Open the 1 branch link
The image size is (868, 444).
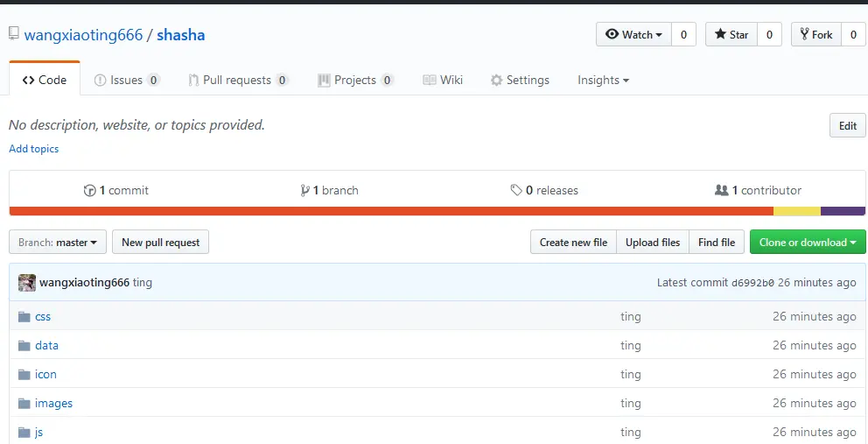point(330,190)
